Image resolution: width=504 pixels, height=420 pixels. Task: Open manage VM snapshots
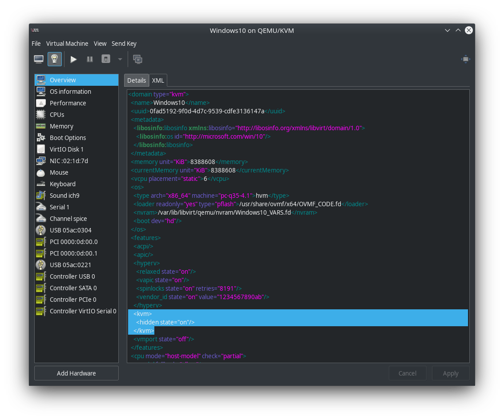point(137,59)
